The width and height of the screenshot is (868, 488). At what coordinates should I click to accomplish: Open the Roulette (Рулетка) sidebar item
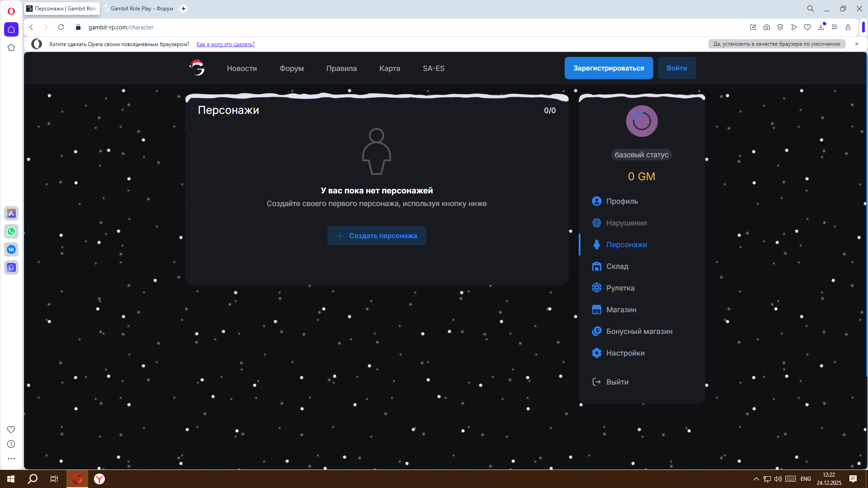[620, 288]
